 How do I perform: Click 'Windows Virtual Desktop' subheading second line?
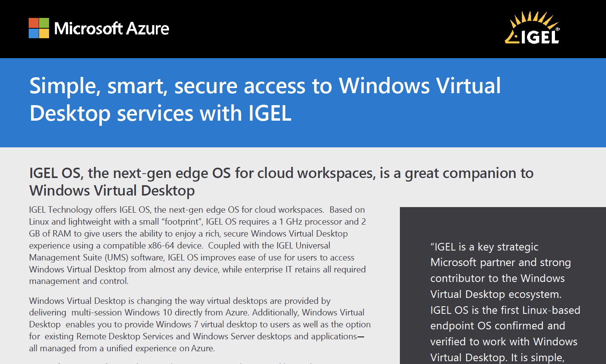pos(112,191)
